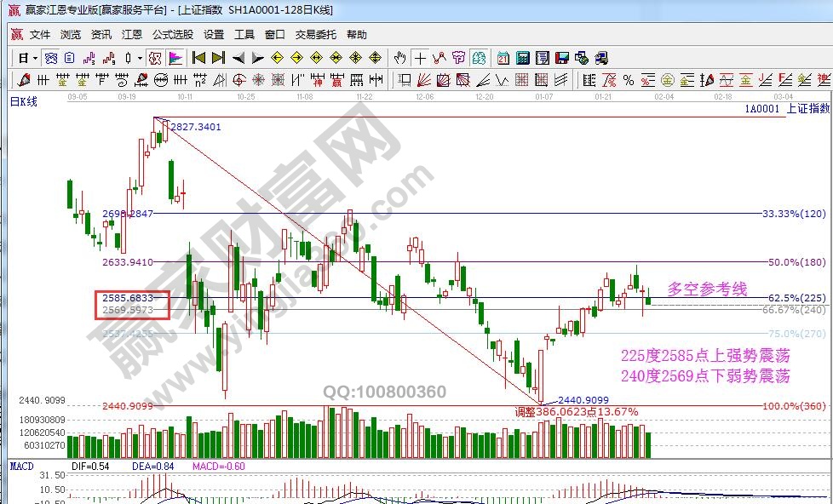Screen dimensions: 833x504
Task: Open the 交易委托 menu
Action: point(315,35)
